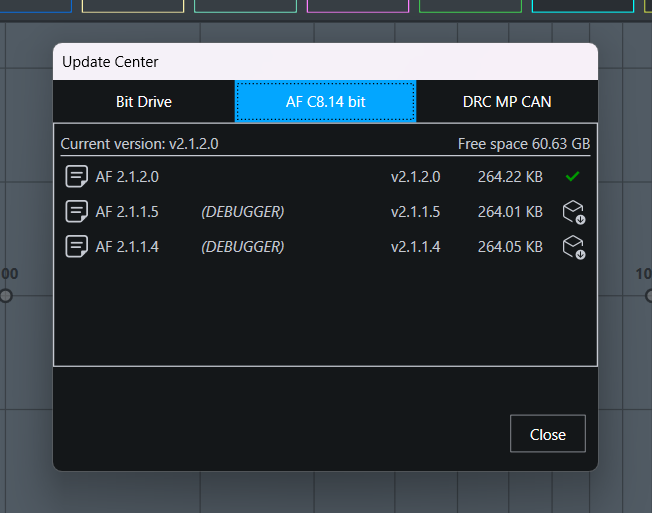Image resolution: width=652 pixels, height=513 pixels.
Task: Select the pink outlined box at top
Action: 357,5
